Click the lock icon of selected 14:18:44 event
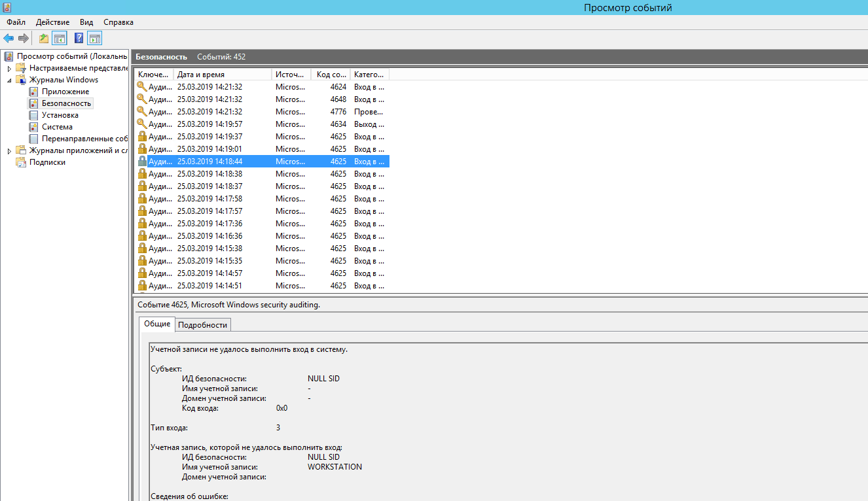The height and width of the screenshot is (501, 868). point(142,161)
